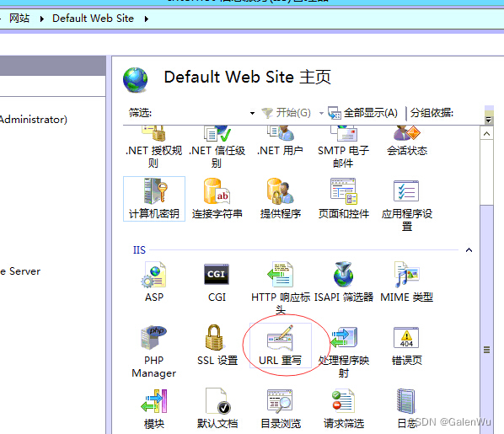Click the 网站 breadcrumb
Screen dimensions: 504x434
[x=19, y=19]
